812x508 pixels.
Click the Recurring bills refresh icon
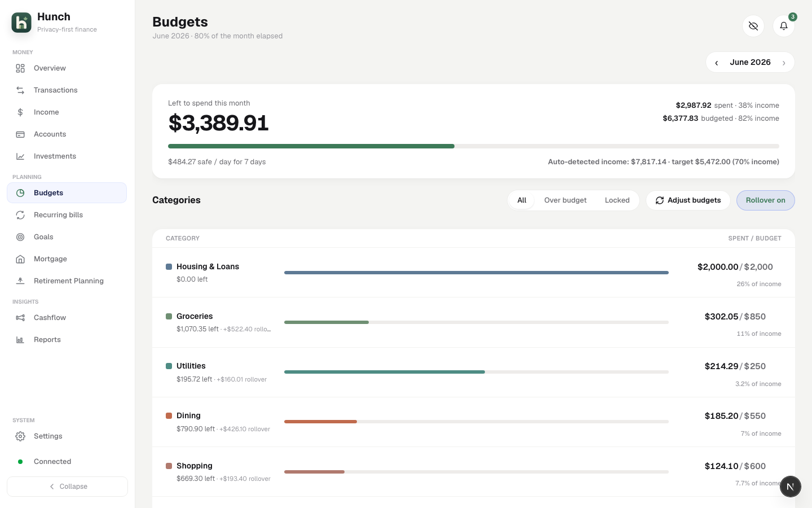tap(20, 215)
